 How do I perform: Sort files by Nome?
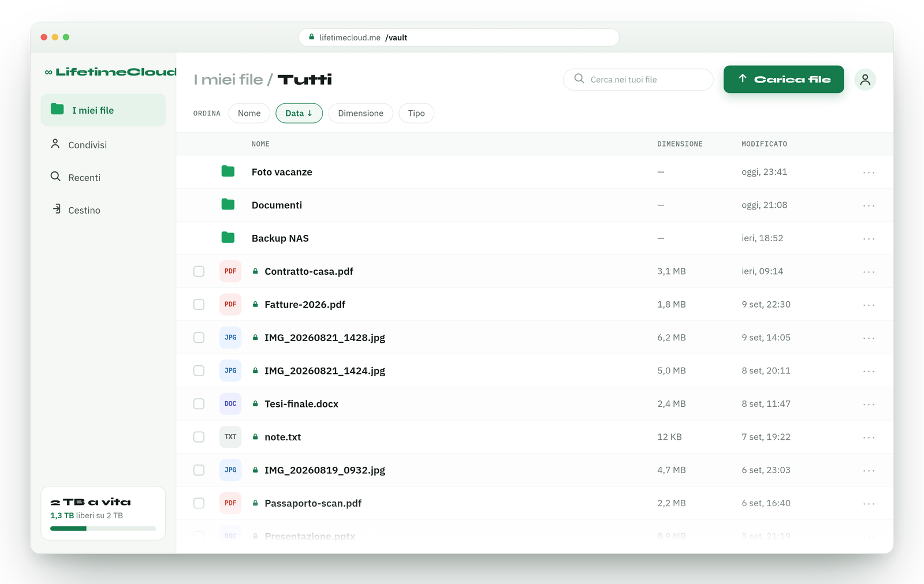pyautogui.click(x=249, y=113)
